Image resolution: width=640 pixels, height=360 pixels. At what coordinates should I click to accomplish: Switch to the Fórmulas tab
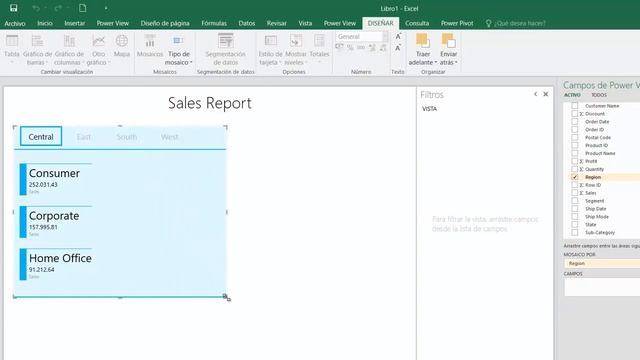click(214, 23)
